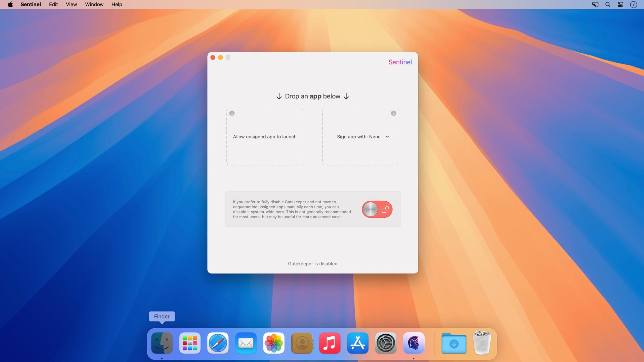This screenshot has width=644, height=362.
Task: Open Launchpad from the Dock
Action: click(190, 343)
